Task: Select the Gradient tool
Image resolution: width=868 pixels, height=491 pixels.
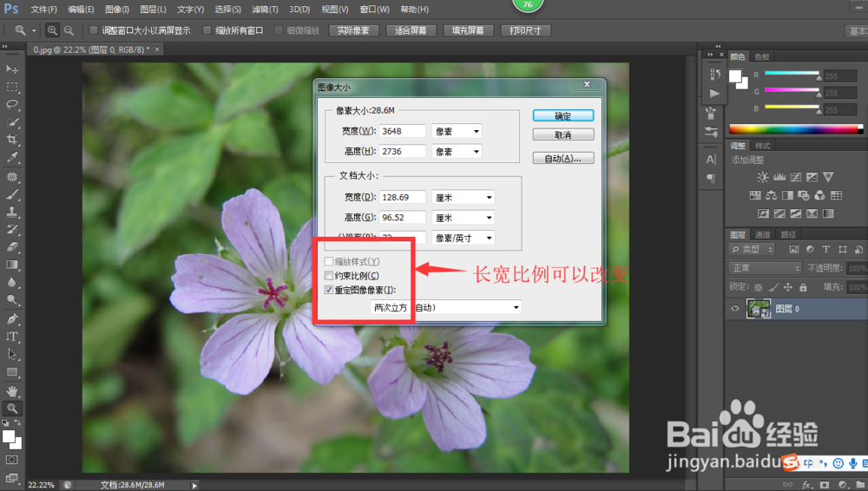Action: pos(12,265)
